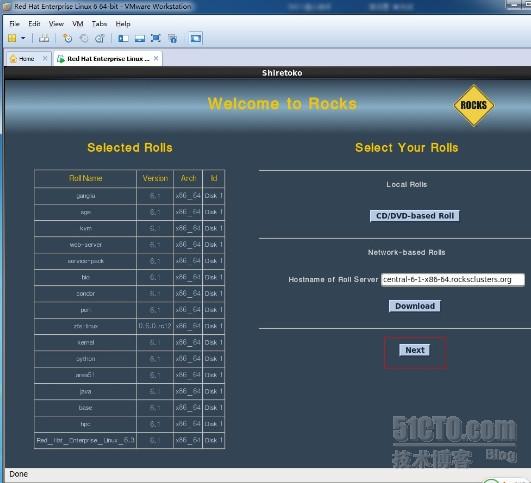Viewport: 531px width, 483px height.
Task: Select the Red_Hat_Enterprise_Linux_6.3 roll row
Action: [x=129, y=440]
